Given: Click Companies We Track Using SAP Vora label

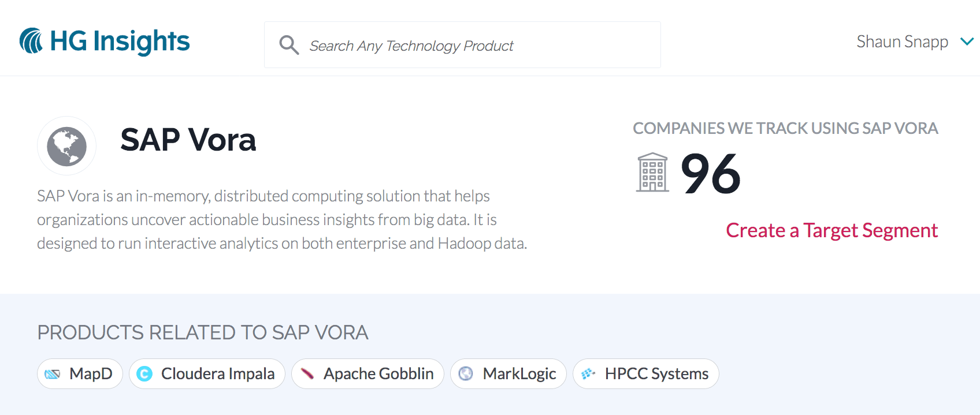Looking at the screenshot, I should point(785,128).
